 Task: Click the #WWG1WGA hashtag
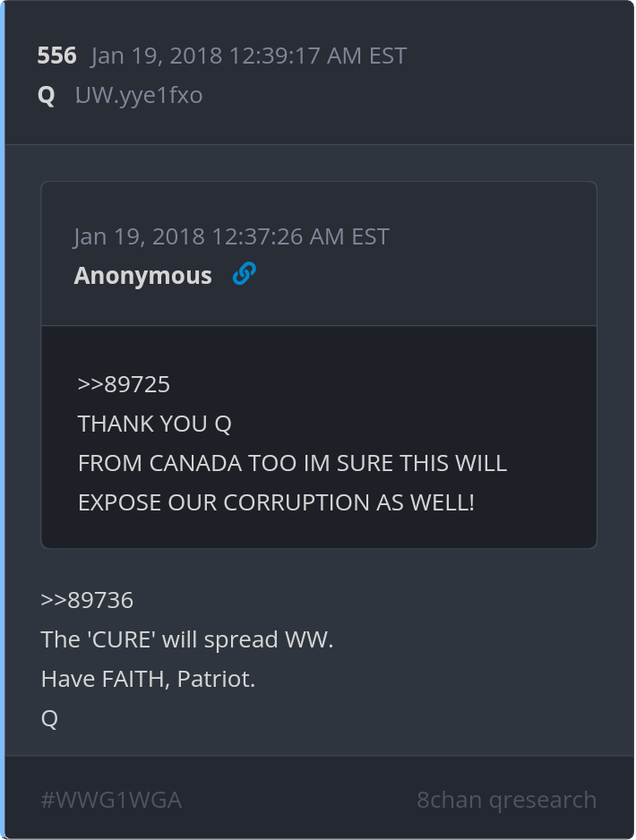point(111,800)
